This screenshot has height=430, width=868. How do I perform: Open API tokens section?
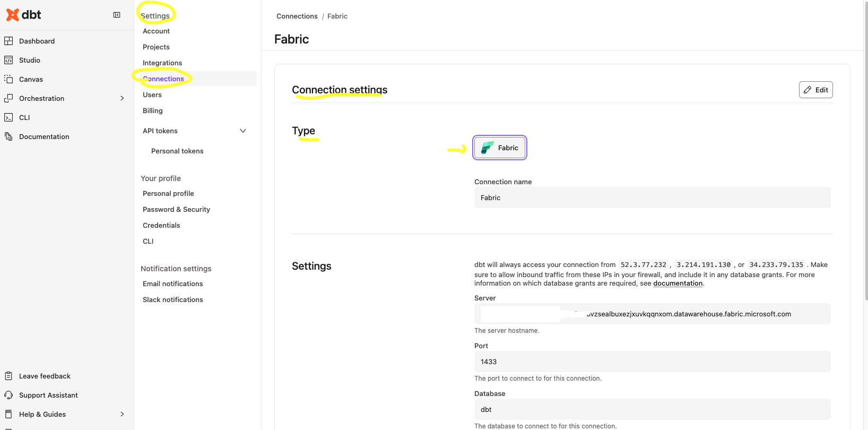point(160,131)
